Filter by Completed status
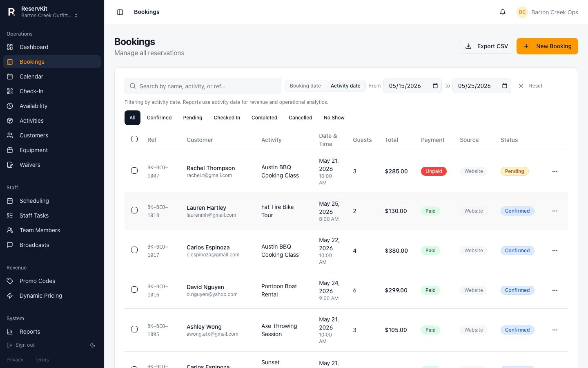 (264, 118)
